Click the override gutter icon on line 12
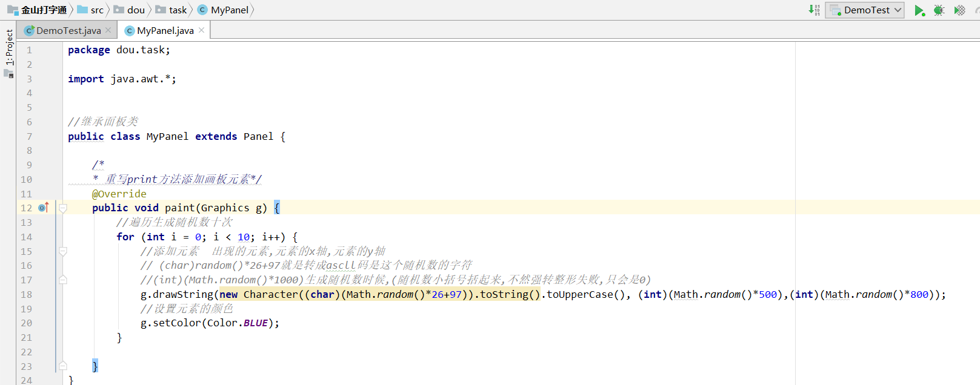 [x=43, y=208]
